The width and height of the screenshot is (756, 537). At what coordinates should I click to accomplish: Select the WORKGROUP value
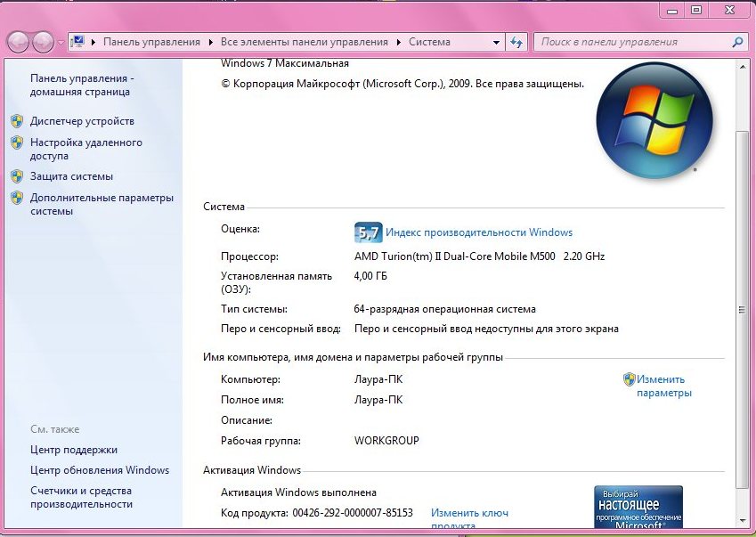pos(386,441)
